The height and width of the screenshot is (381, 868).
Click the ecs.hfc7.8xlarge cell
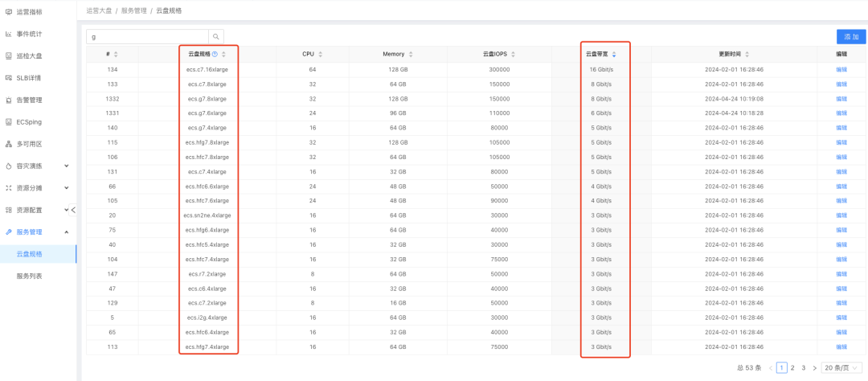207,158
